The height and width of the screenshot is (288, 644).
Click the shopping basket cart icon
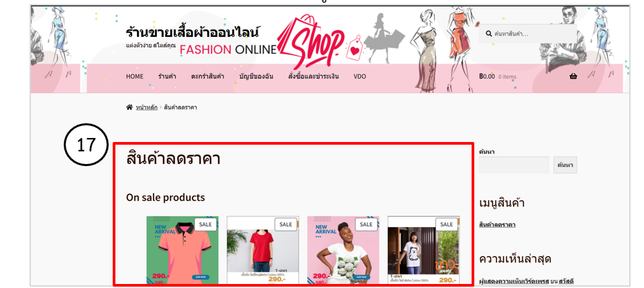point(574,76)
